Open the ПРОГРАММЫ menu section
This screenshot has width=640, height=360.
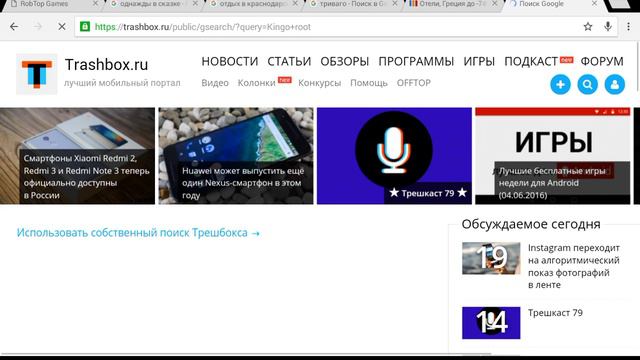coord(416,61)
